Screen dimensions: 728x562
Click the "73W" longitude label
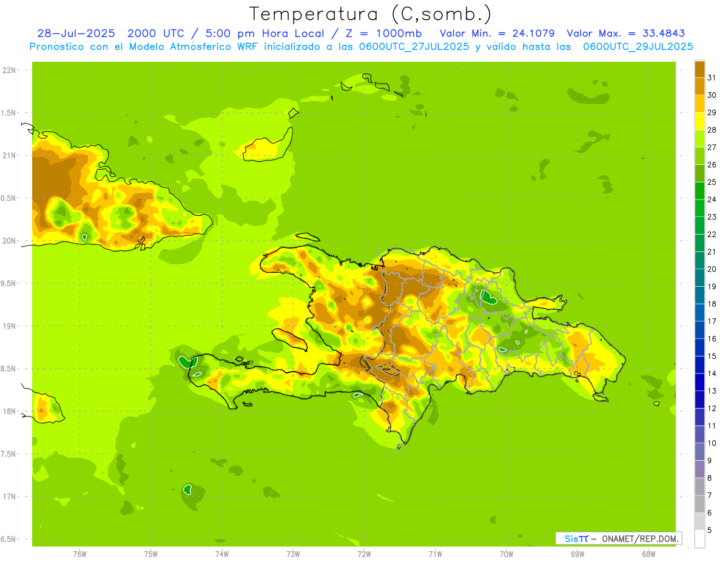point(293,554)
